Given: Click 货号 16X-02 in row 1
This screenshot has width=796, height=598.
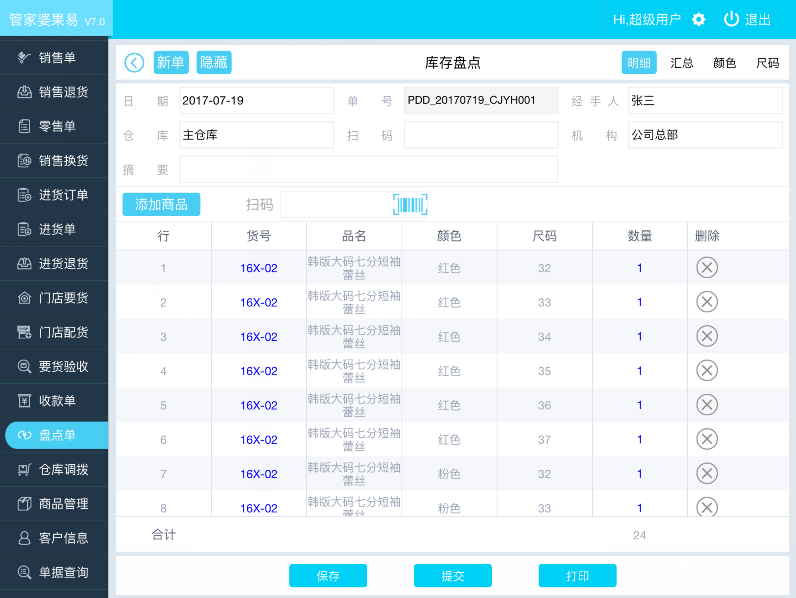Looking at the screenshot, I should pos(259,268).
